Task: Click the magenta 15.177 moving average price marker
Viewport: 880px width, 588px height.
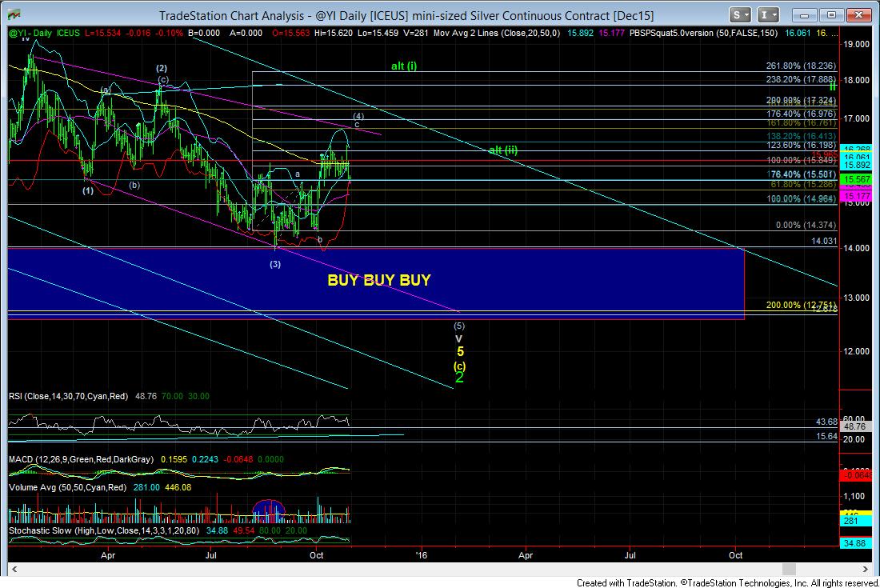Action: point(857,196)
